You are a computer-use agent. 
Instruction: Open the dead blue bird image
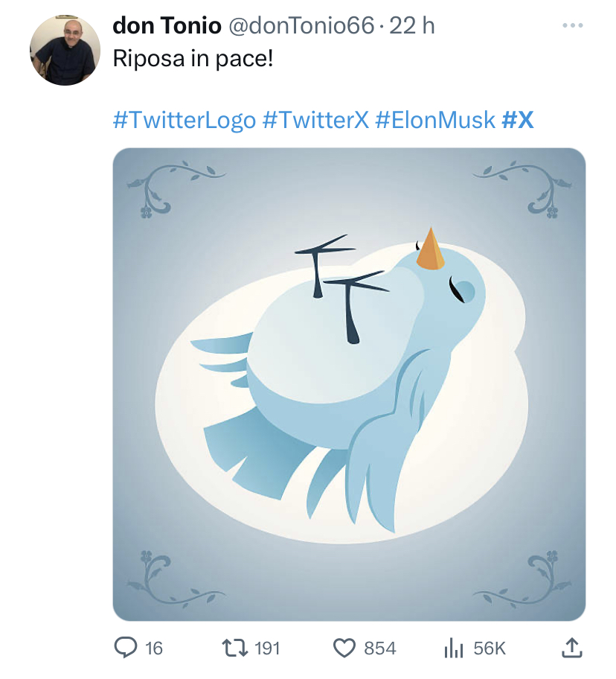coord(349,384)
